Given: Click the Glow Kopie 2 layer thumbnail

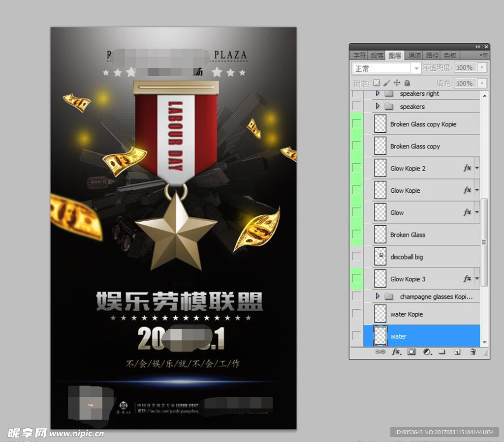Looking at the screenshot, I should tap(380, 168).
